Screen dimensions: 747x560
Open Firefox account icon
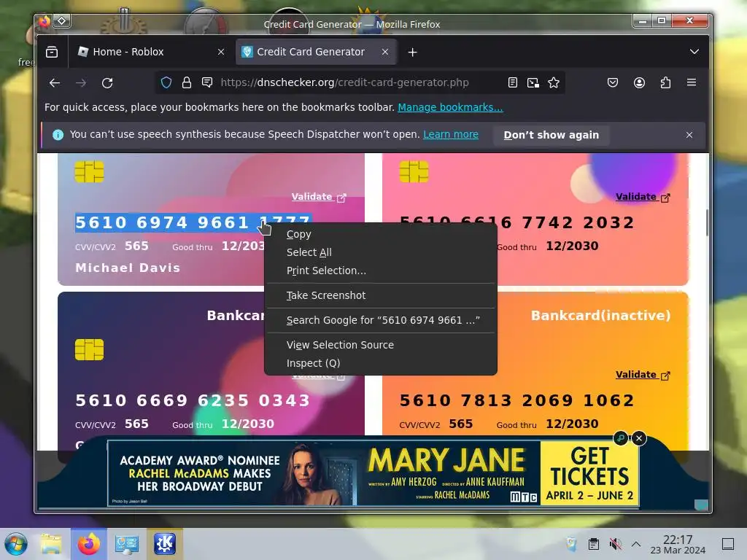point(639,83)
